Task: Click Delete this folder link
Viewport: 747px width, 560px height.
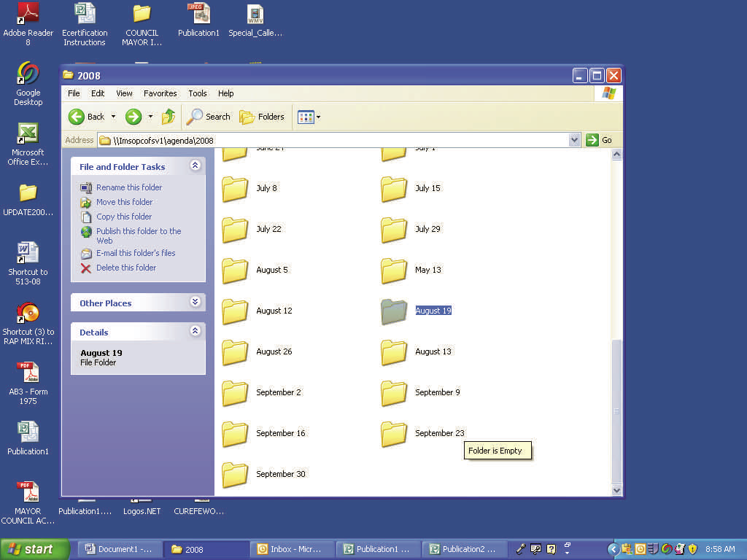Action: (126, 268)
